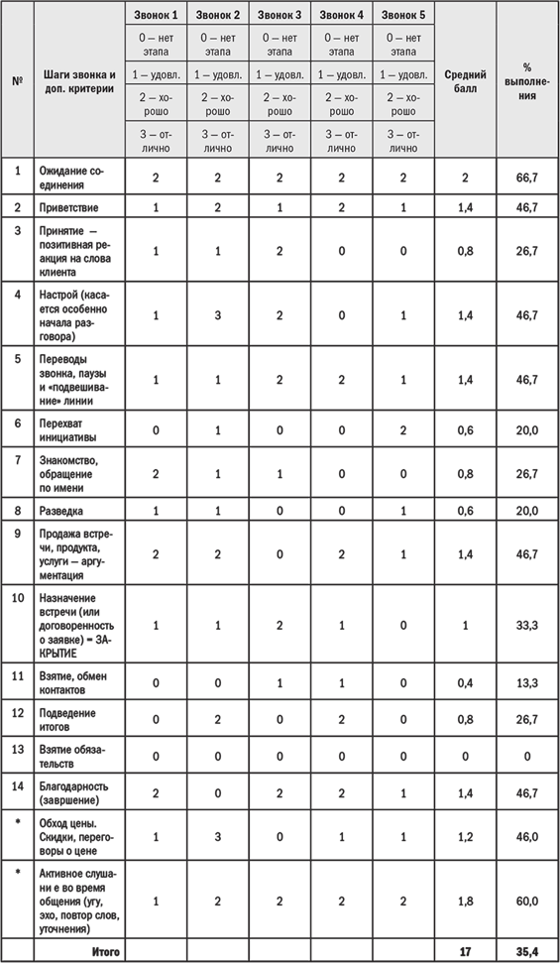Click Звонок 2 score '3' in Настрой row

click(218, 315)
